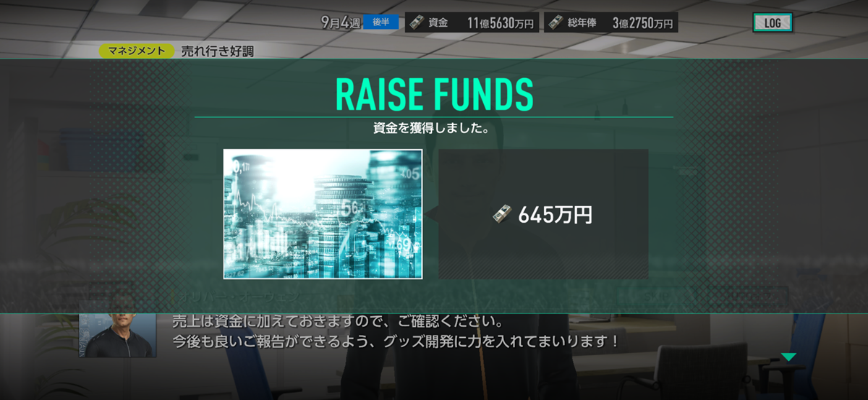Click the 645万円 amount text
Viewport: 868px width, 400px height.
(x=555, y=215)
